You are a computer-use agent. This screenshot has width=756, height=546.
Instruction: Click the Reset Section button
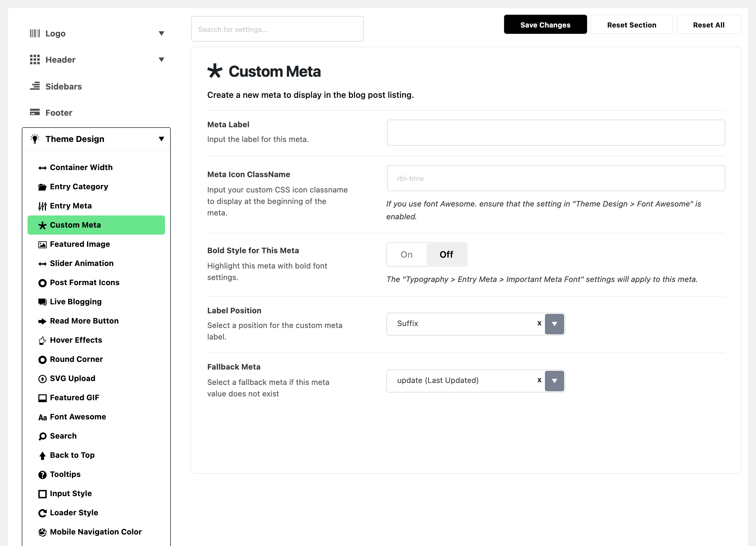[631, 25]
